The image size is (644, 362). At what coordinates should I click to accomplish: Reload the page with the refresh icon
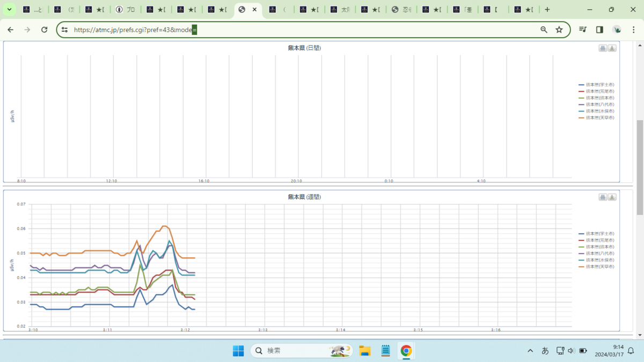pyautogui.click(x=45, y=30)
